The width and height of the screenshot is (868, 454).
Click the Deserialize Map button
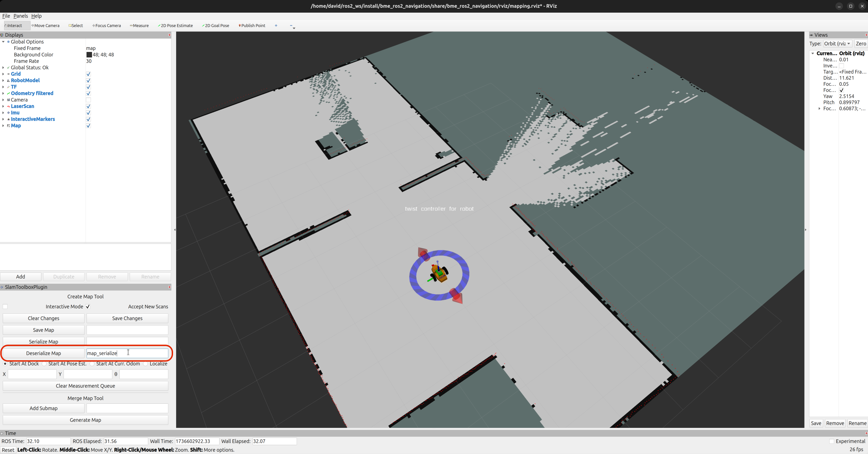(x=43, y=353)
